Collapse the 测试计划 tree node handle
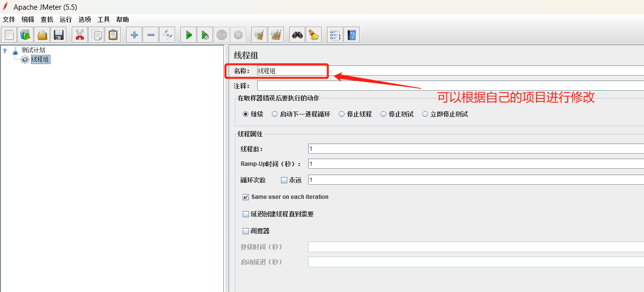The image size is (644, 292). [5, 50]
